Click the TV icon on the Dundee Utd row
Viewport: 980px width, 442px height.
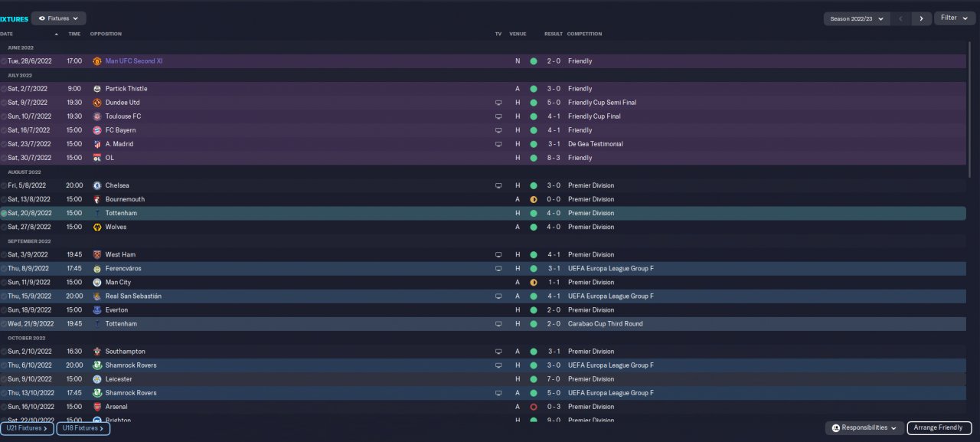[498, 103]
